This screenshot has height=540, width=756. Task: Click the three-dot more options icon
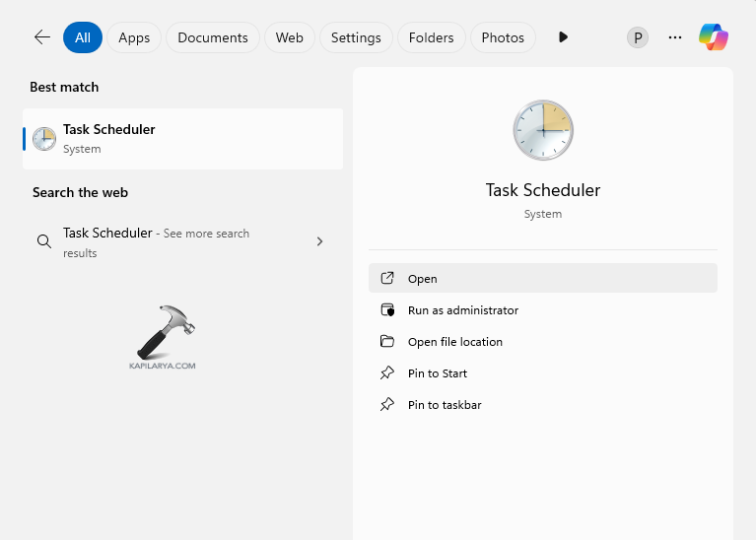coord(675,37)
